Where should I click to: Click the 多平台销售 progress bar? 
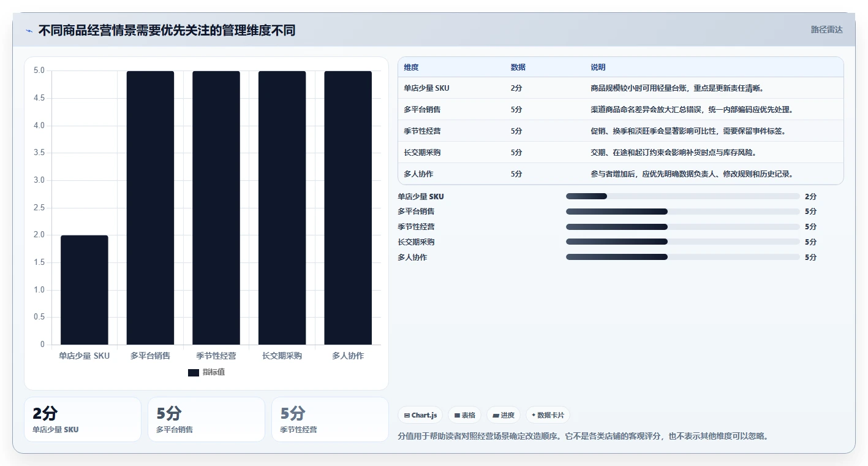click(x=683, y=212)
